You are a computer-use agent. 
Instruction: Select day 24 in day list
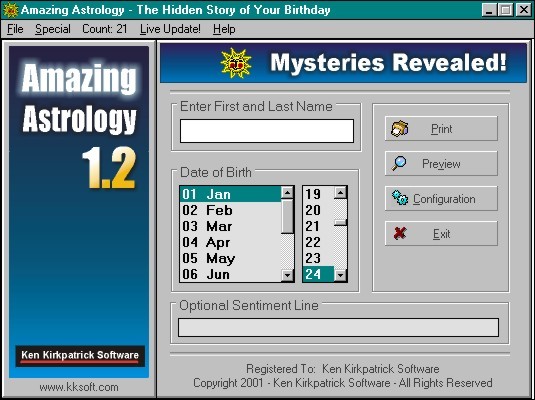tap(318, 274)
